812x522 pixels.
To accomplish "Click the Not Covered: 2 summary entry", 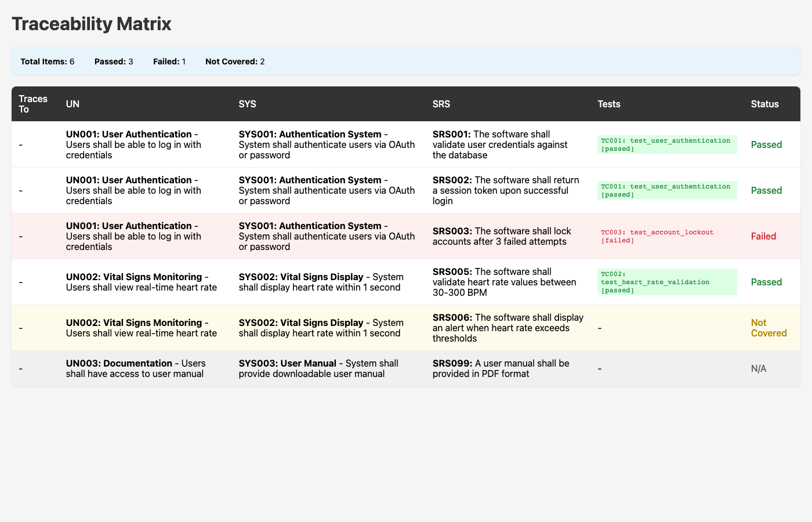I will (x=235, y=61).
